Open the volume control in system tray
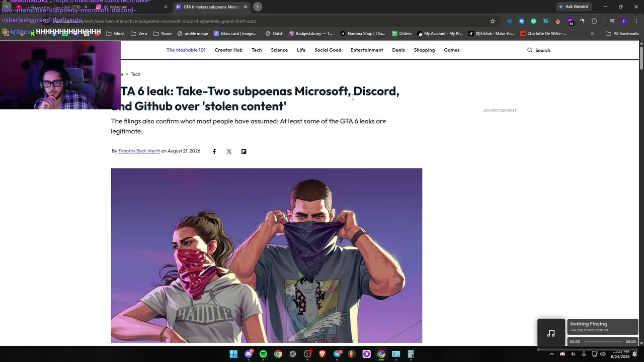This screenshot has height=362, width=644. coord(602,354)
